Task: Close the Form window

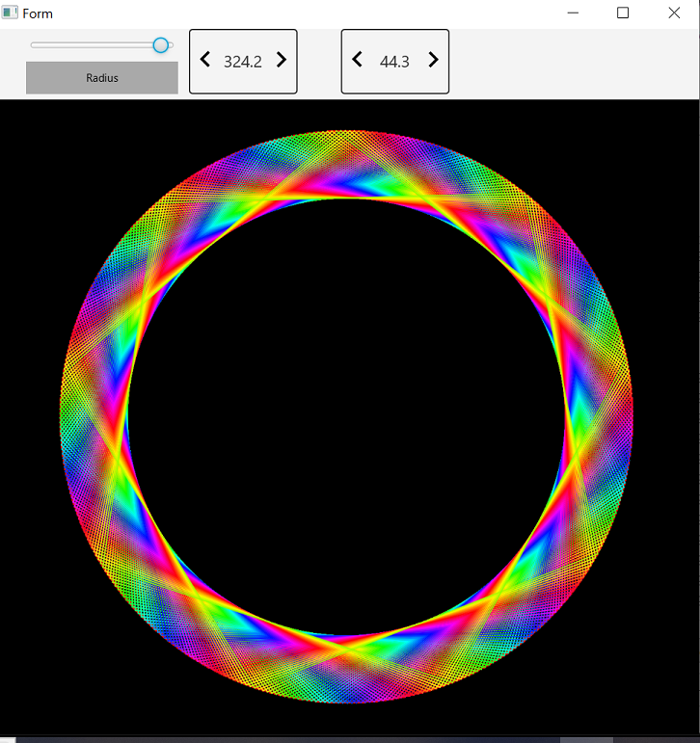Action: [674, 13]
